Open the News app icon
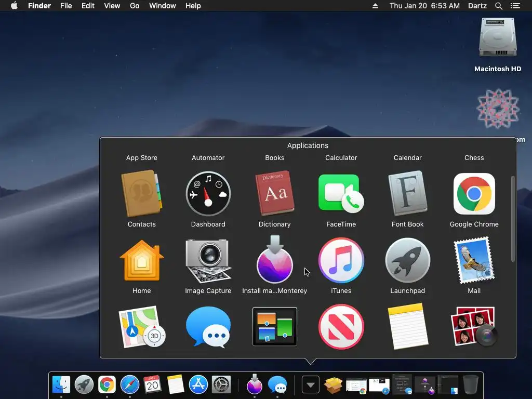This screenshot has width=532, height=399. (341, 327)
